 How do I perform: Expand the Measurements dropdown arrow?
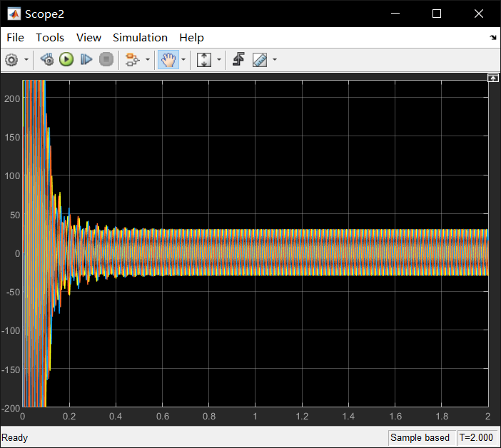[275, 60]
